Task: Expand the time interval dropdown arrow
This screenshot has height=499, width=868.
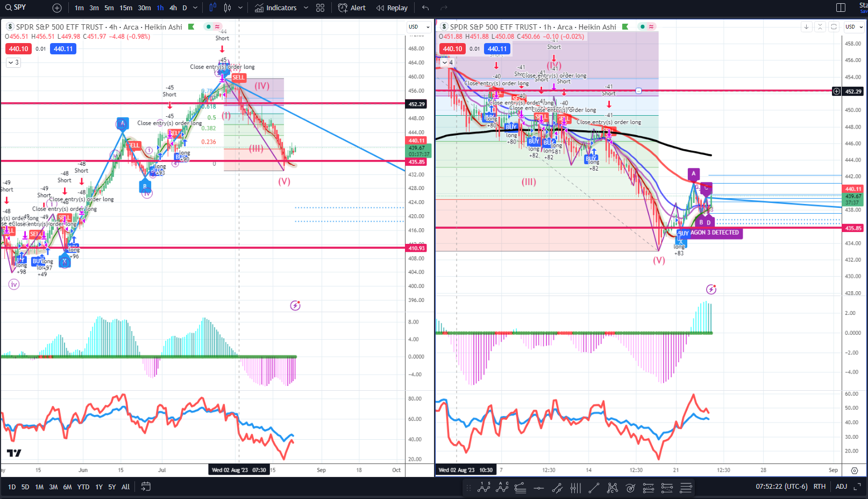Action: (195, 8)
